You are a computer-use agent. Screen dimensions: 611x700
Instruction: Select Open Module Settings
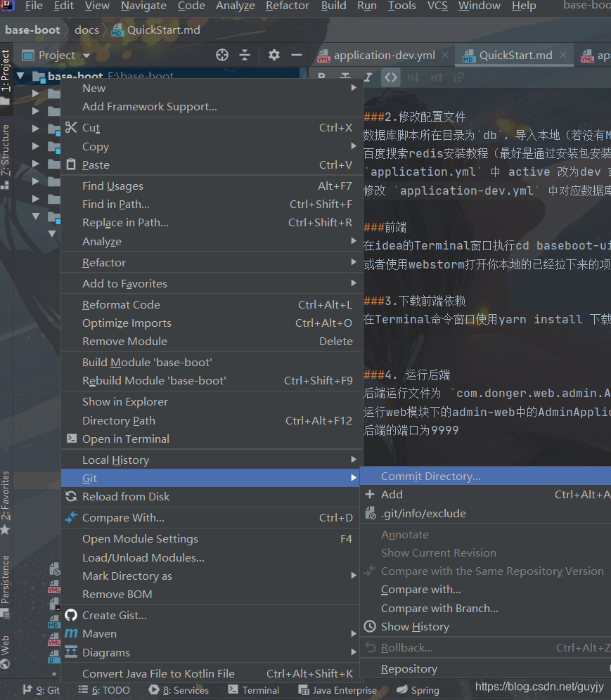pyautogui.click(x=212, y=539)
